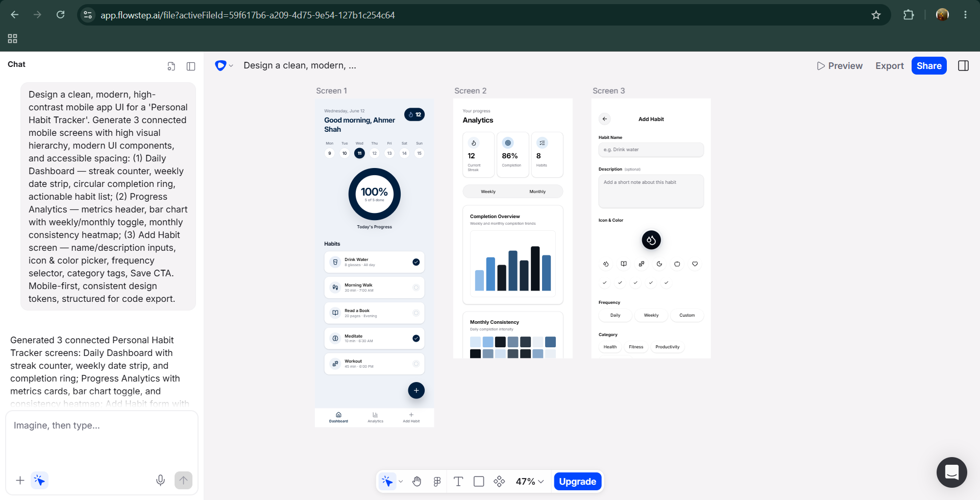This screenshot has width=980, height=500.
Task: Toggle the Read a Book habit checkbox
Action: tap(416, 313)
